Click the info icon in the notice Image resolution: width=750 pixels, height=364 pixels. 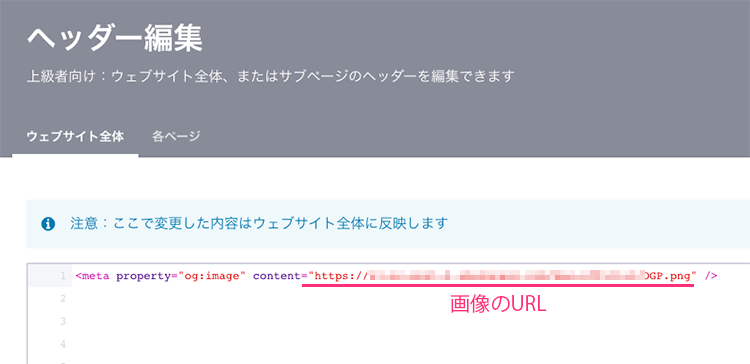(48, 223)
